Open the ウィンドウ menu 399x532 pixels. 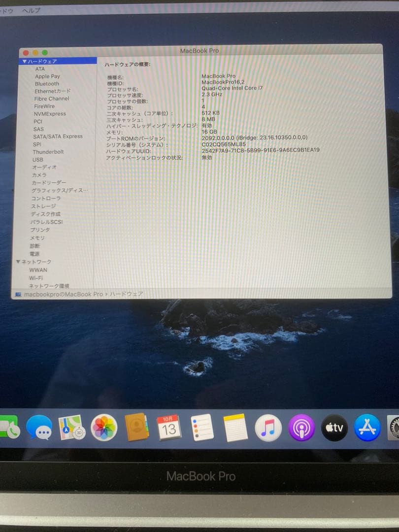[x=6, y=10]
